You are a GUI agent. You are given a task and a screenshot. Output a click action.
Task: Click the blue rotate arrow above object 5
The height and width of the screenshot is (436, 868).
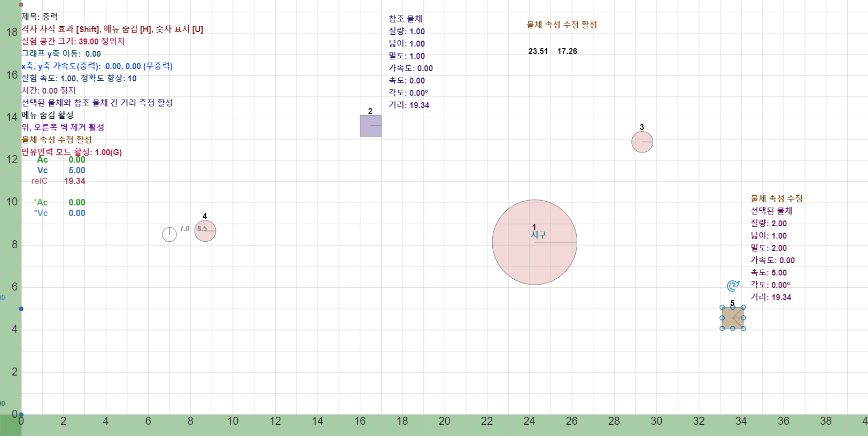tap(733, 286)
